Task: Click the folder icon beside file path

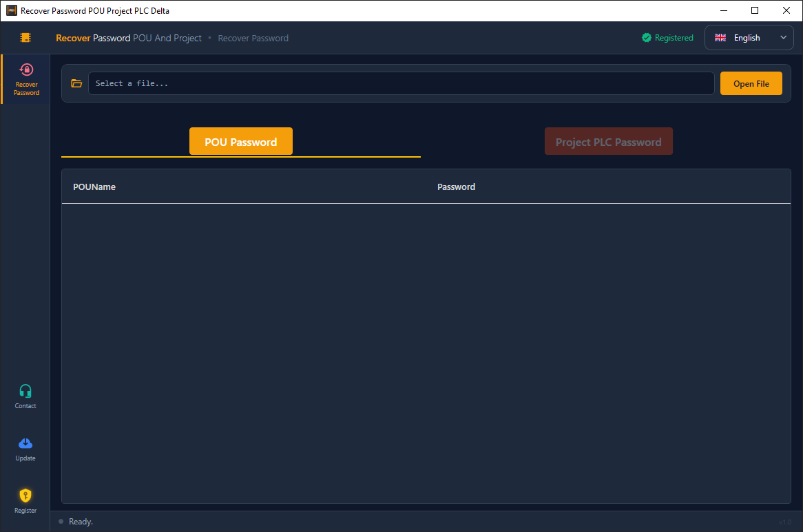Action: (x=76, y=83)
